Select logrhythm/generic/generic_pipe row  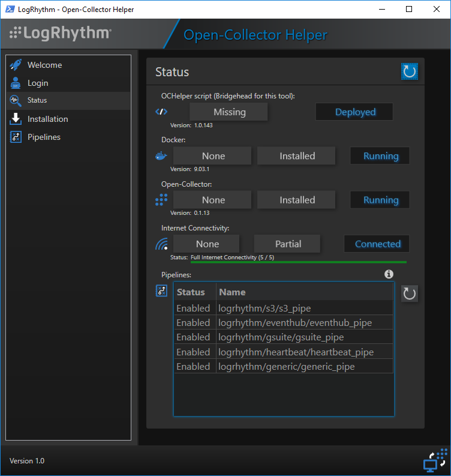click(284, 366)
